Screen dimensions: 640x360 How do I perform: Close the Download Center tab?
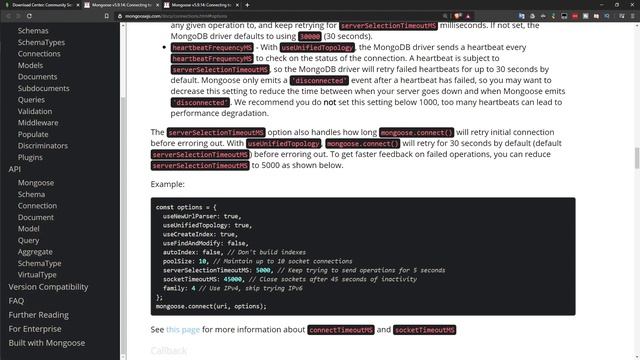coord(78,5)
